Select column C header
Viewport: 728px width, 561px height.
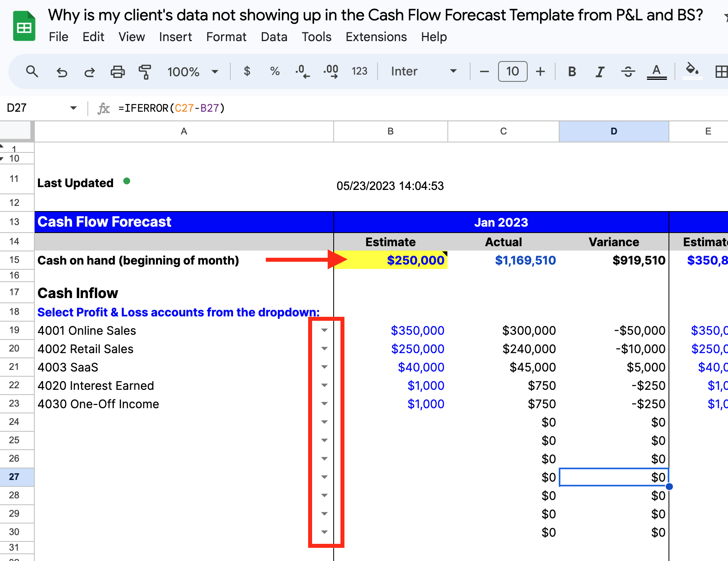503,131
